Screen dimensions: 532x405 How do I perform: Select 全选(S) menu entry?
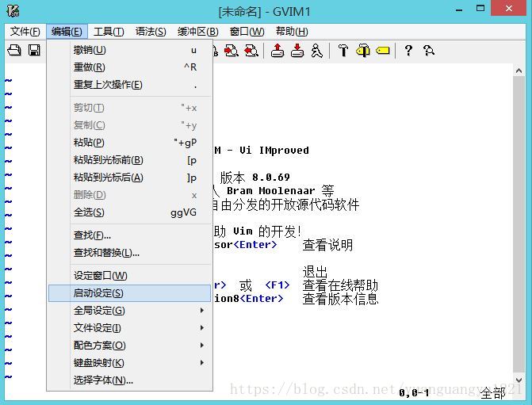point(129,212)
